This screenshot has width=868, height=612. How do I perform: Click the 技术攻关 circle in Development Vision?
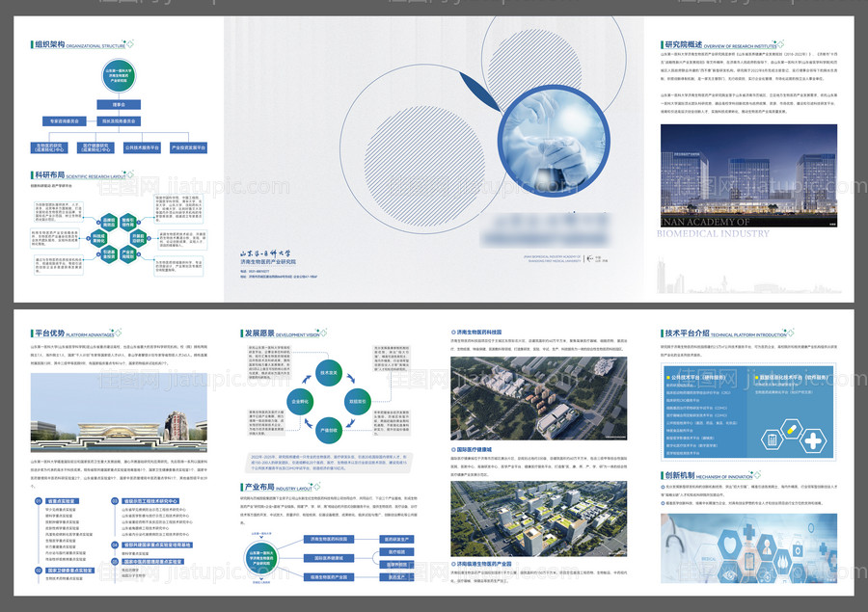click(x=328, y=370)
